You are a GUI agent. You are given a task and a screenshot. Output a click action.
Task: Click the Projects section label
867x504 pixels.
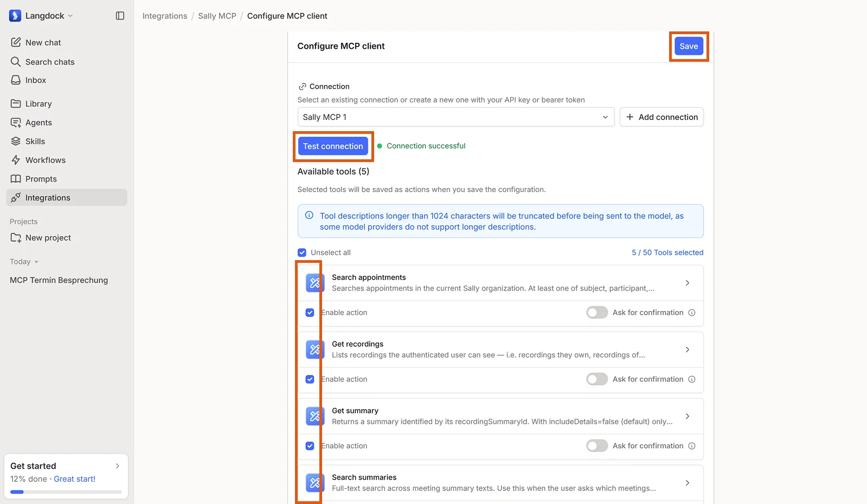(x=24, y=222)
